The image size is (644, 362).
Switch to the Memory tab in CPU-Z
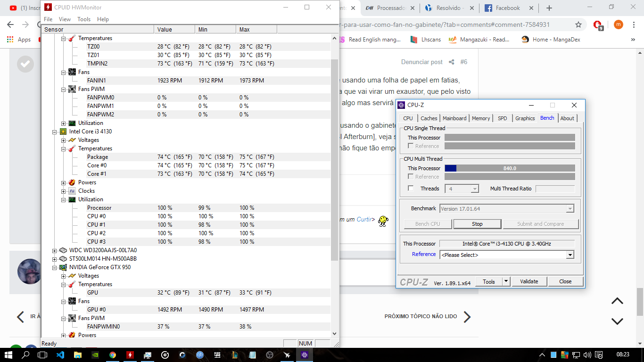(x=481, y=118)
